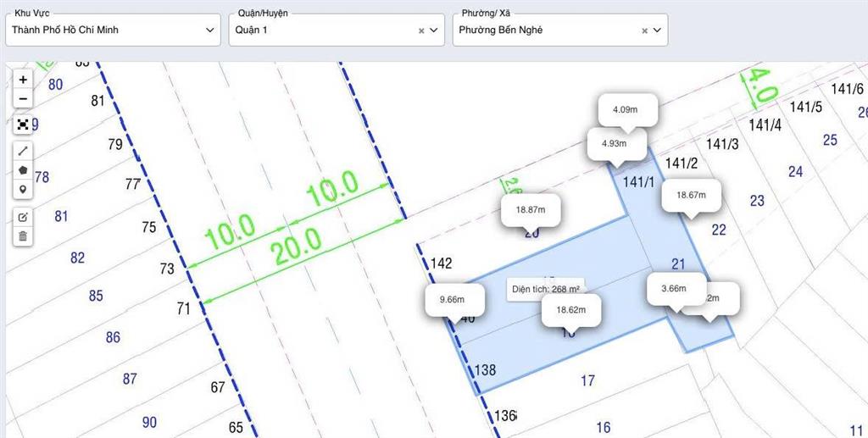Click the 9.66m edge length tooltip

click(455, 299)
